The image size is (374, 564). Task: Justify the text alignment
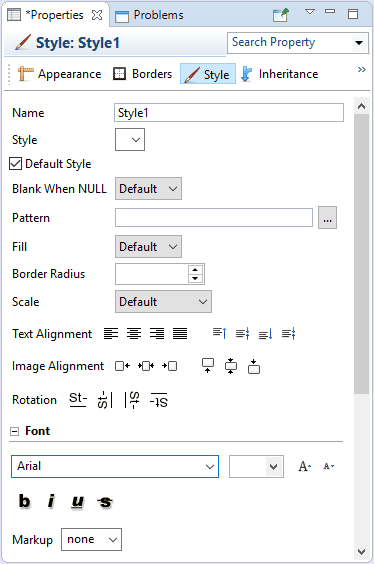coord(180,334)
